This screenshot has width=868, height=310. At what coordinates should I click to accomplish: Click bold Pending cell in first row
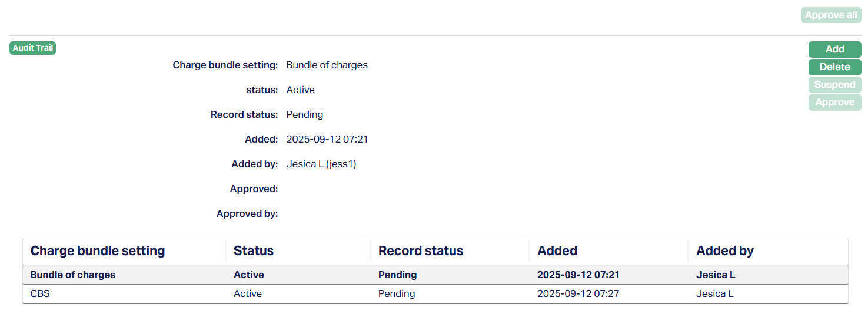click(397, 275)
